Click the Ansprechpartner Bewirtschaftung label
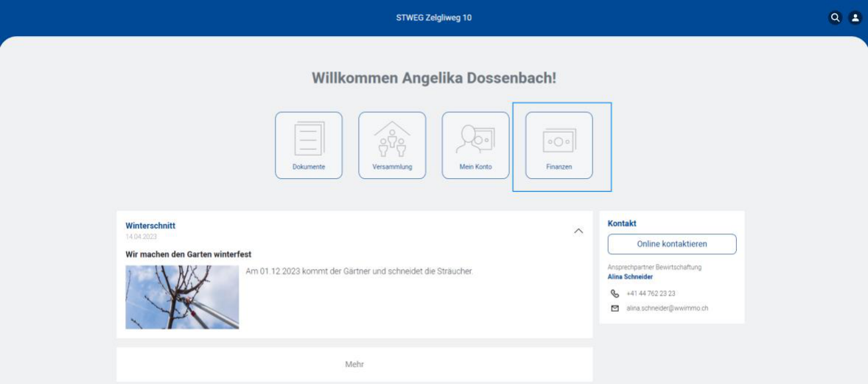This screenshot has height=384, width=868. click(654, 267)
